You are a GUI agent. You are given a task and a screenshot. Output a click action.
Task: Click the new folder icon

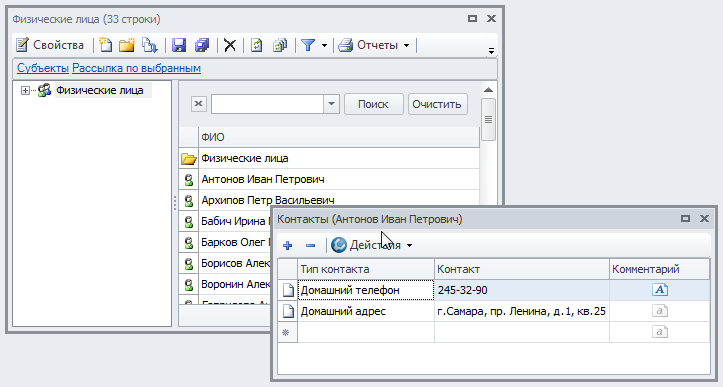[x=127, y=45]
